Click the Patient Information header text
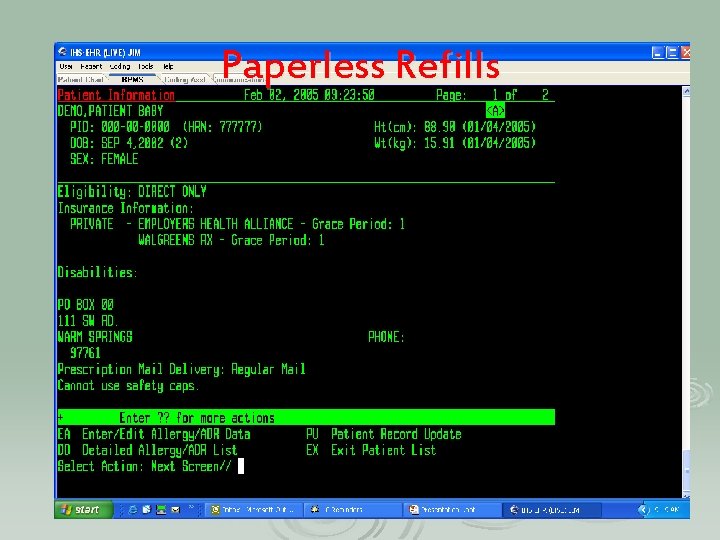 tap(116, 95)
